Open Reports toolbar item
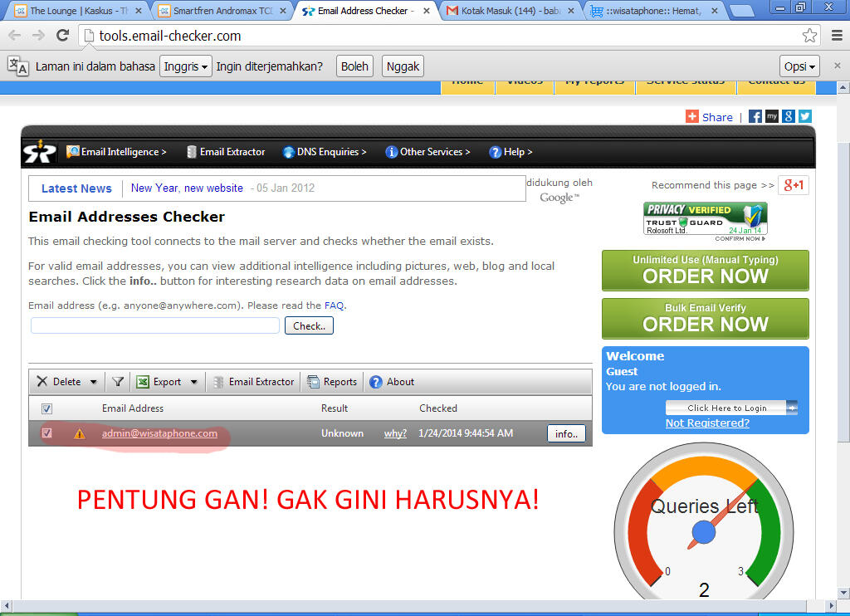Image resolution: width=850 pixels, height=616 pixels. [x=332, y=382]
